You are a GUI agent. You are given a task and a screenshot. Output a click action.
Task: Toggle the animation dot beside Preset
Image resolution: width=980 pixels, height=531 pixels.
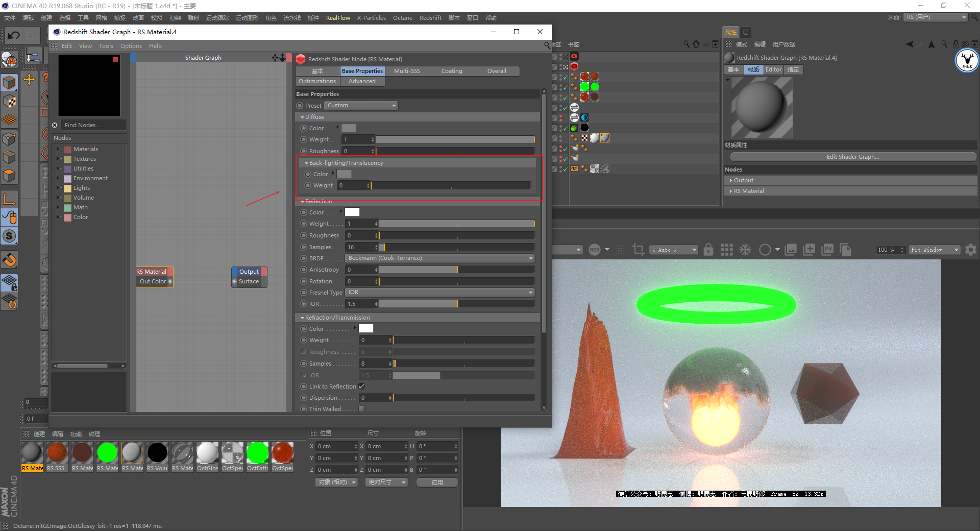300,106
